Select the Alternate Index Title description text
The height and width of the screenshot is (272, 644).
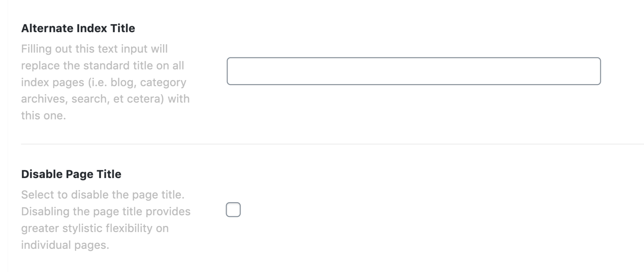pos(105,82)
